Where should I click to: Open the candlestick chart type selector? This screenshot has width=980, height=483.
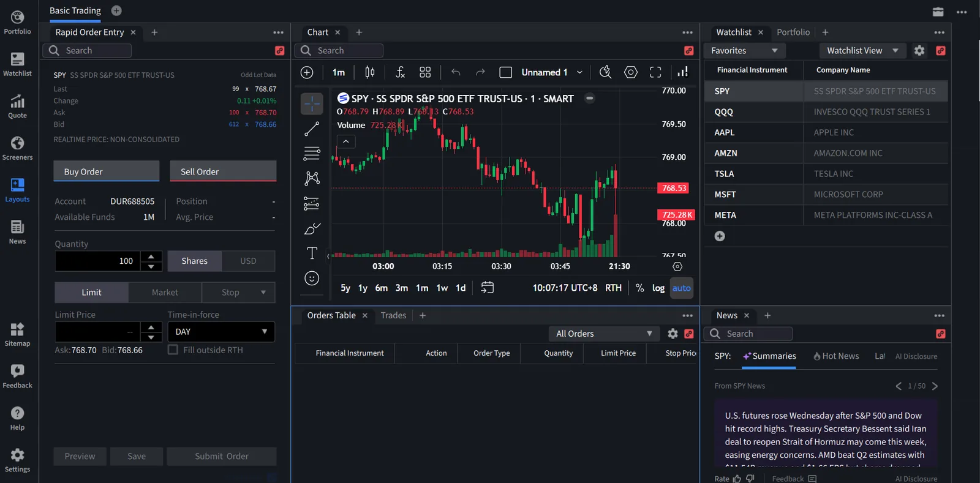click(x=370, y=72)
